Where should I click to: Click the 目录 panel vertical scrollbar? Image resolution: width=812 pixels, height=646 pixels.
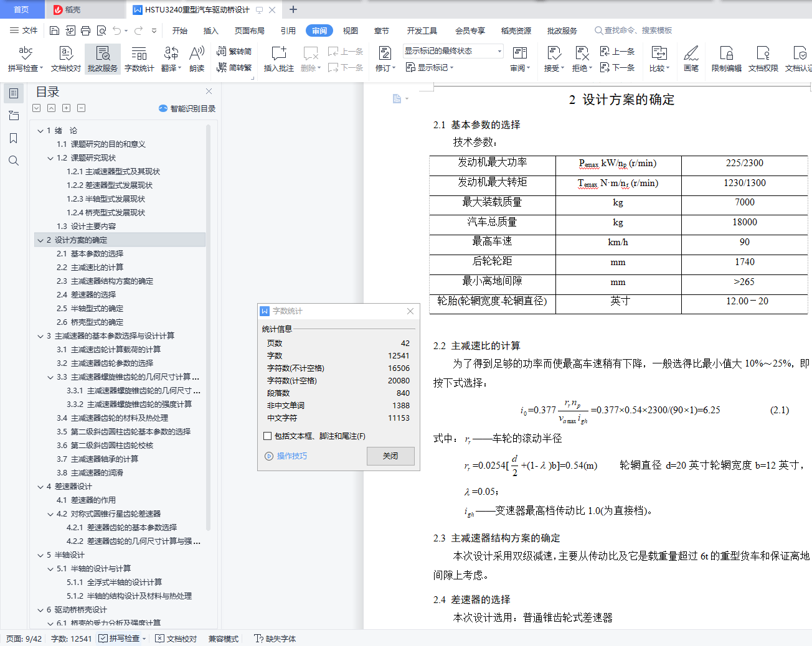[208, 327]
